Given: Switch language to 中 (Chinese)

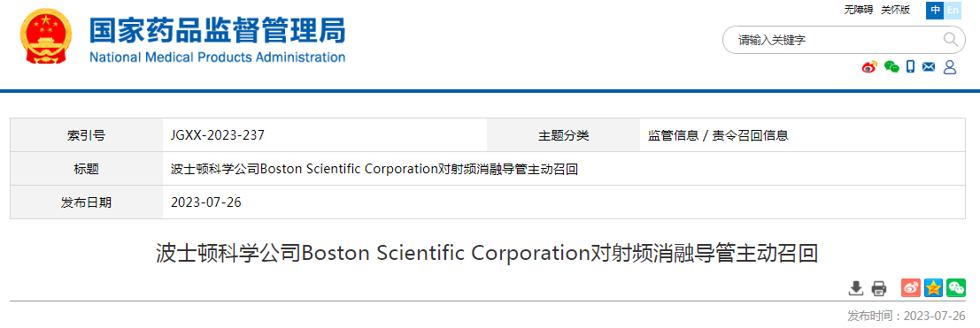Looking at the screenshot, I should (935, 10).
